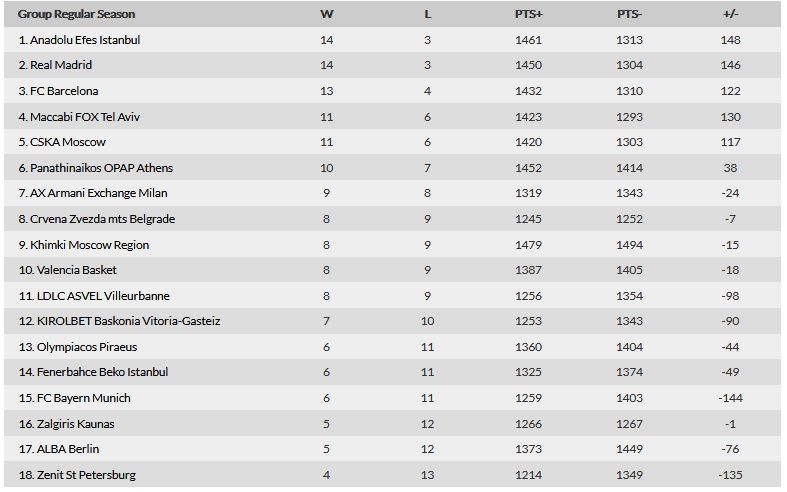Open Maccabi FOX Tel Aviv team
787x492 pixels.
click(85, 117)
